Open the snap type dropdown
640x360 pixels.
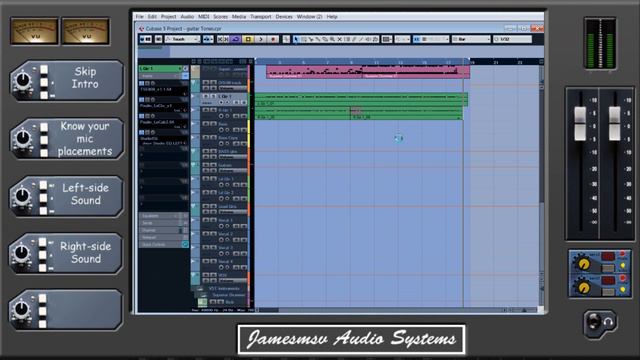click(x=435, y=39)
